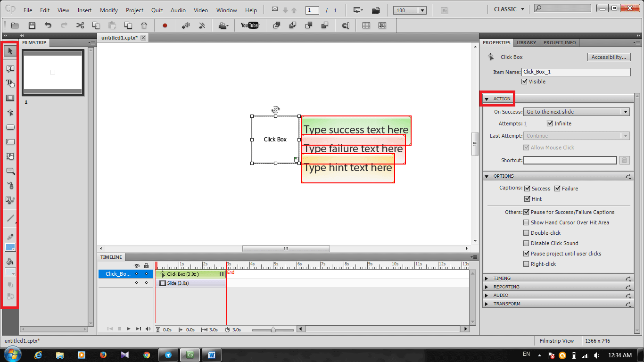Open the fill color swatch
644x362 pixels.
click(10, 272)
